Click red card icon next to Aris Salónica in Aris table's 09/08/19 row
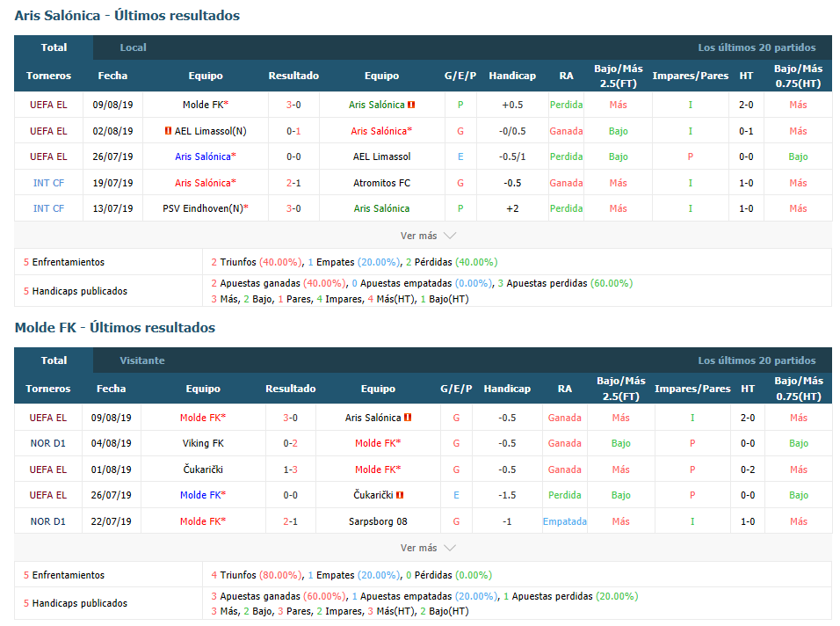840x626 pixels. click(x=411, y=105)
